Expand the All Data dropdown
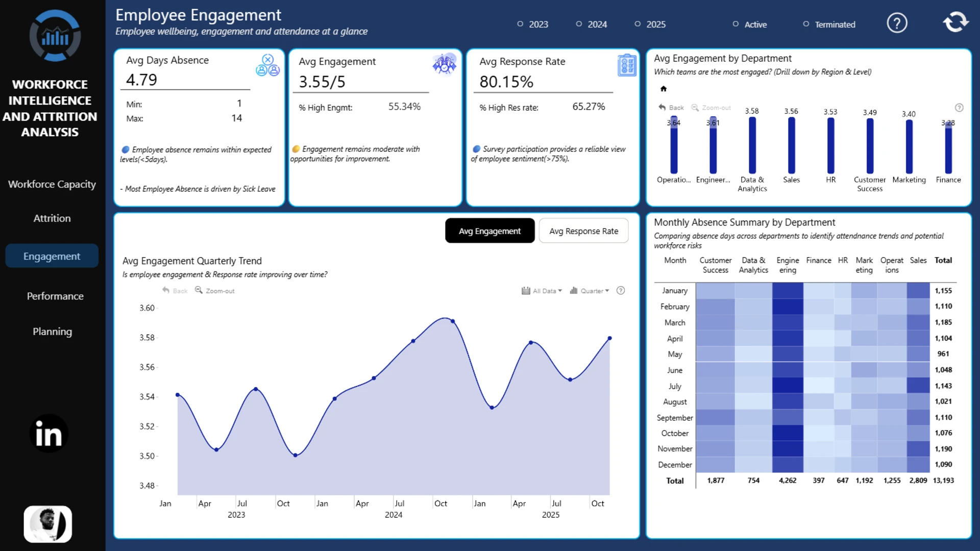This screenshot has height=551, width=980. click(x=542, y=291)
